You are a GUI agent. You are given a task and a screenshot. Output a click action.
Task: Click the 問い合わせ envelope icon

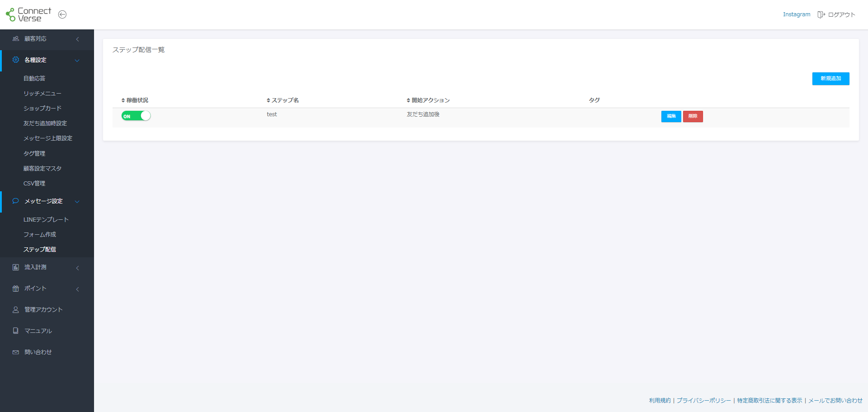pos(16,352)
